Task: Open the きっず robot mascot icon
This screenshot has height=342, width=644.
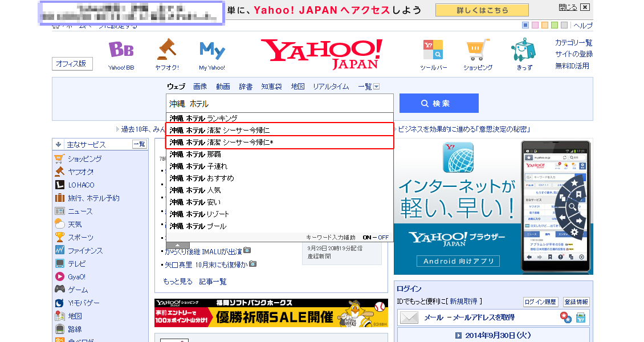Action: (524, 50)
